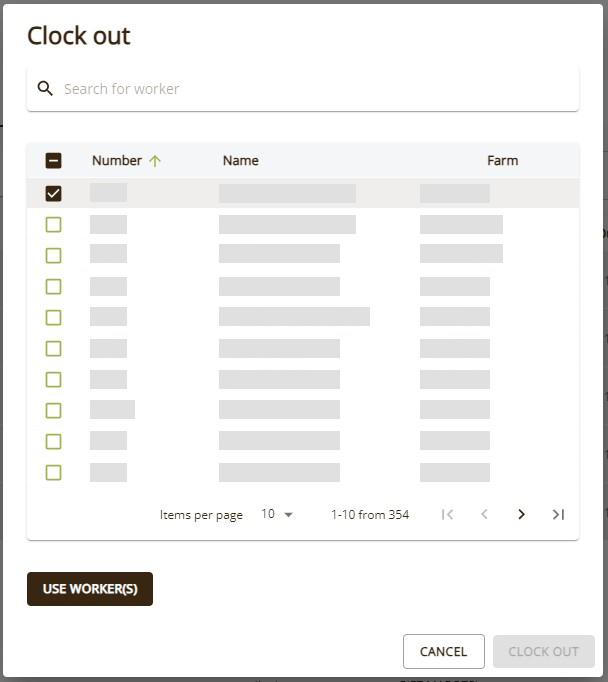The image size is (608, 682).
Task: Open the Items per page dropdown
Action: (277, 515)
